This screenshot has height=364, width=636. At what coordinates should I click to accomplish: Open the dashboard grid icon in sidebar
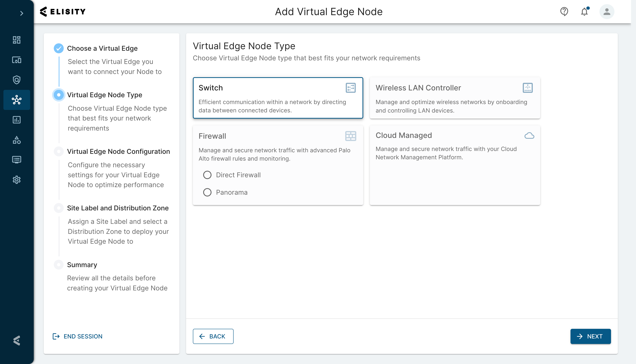17,40
